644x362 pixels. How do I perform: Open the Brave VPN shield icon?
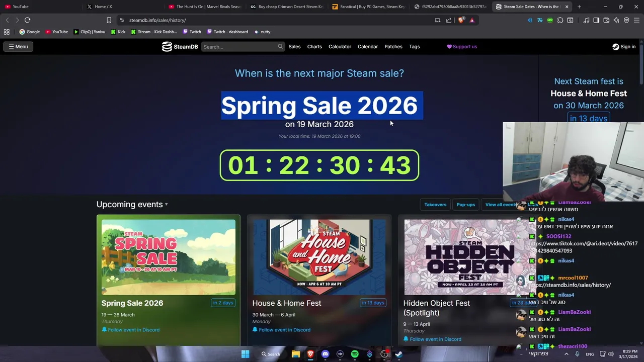[x=626, y=20]
